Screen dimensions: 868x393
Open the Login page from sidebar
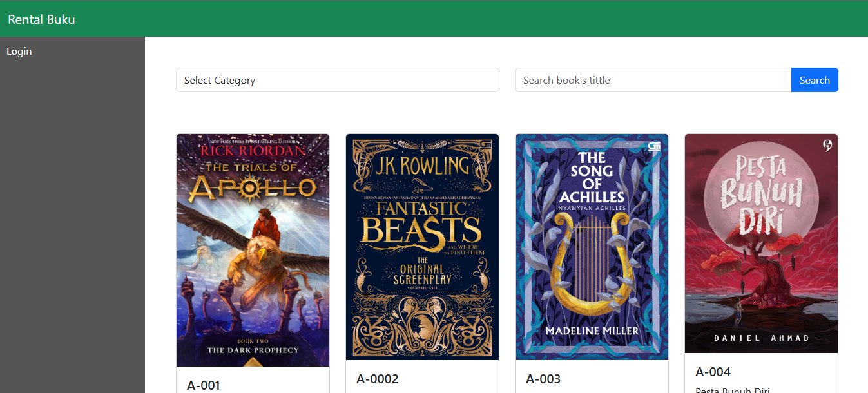19,52
